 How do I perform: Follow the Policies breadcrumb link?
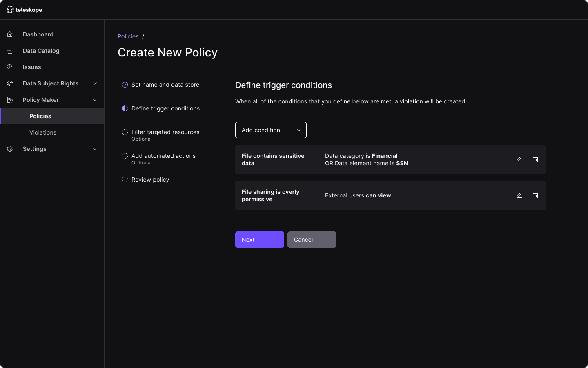128,36
